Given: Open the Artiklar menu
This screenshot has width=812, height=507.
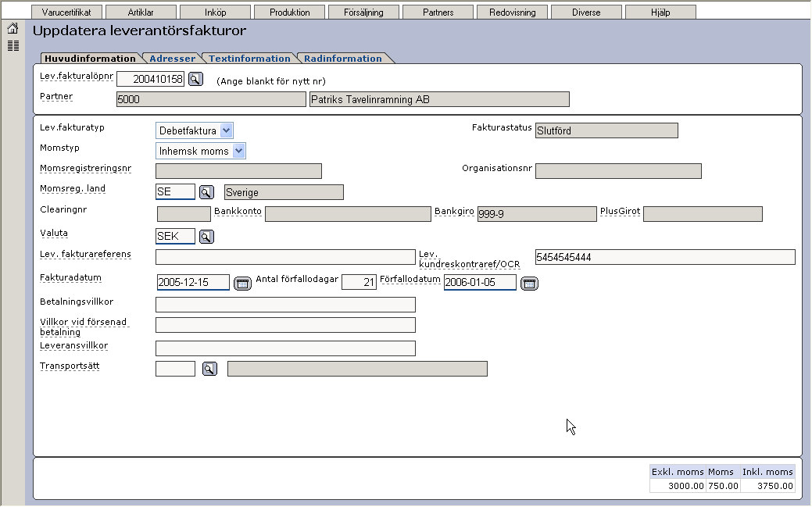Looking at the screenshot, I should 141,12.
